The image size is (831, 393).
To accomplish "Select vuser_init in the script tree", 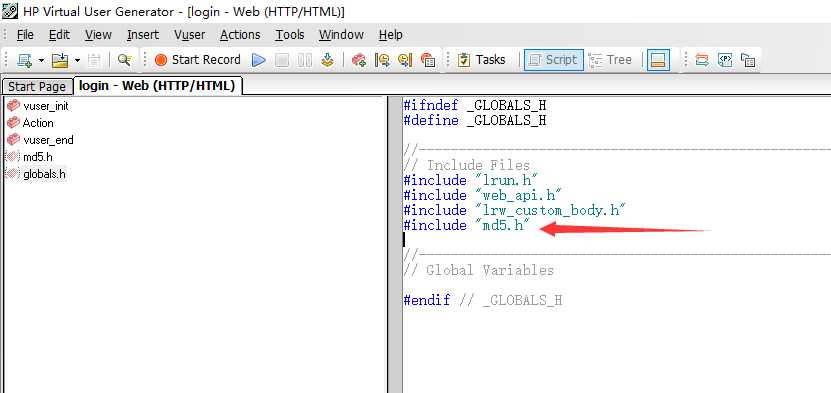I will [x=46, y=106].
